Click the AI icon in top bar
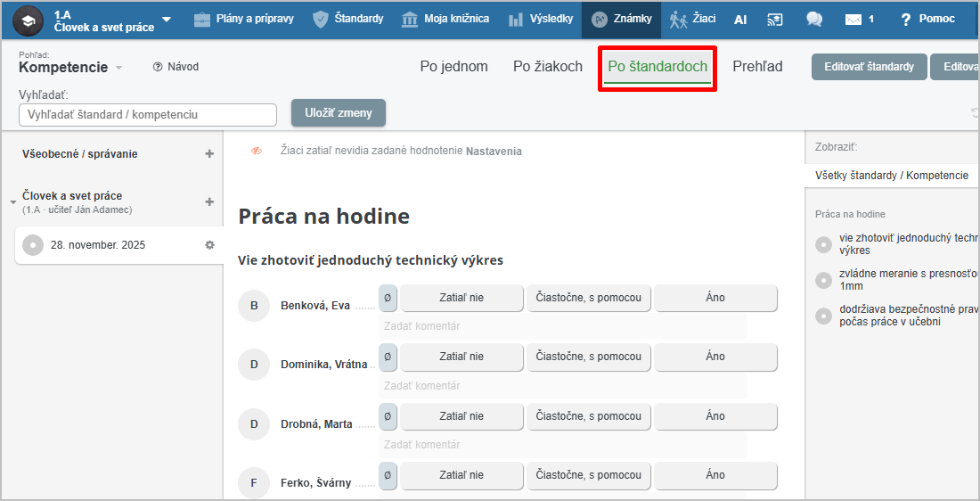 [740, 19]
